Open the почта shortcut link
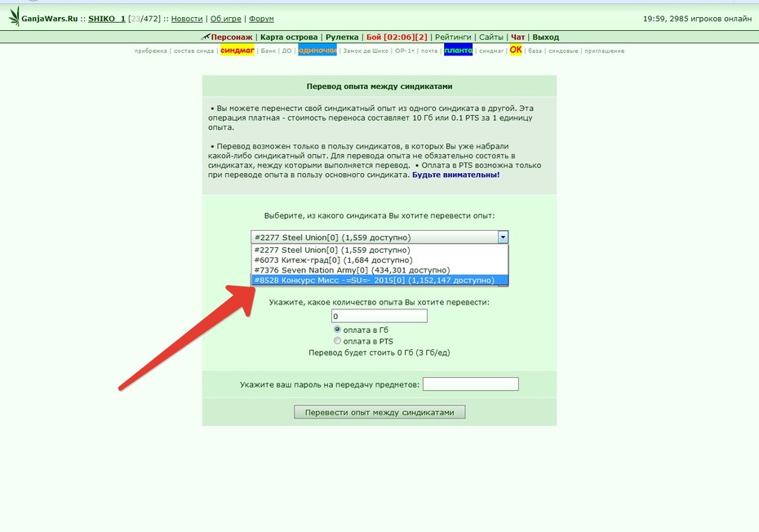759x532 pixels. point(428,51)
